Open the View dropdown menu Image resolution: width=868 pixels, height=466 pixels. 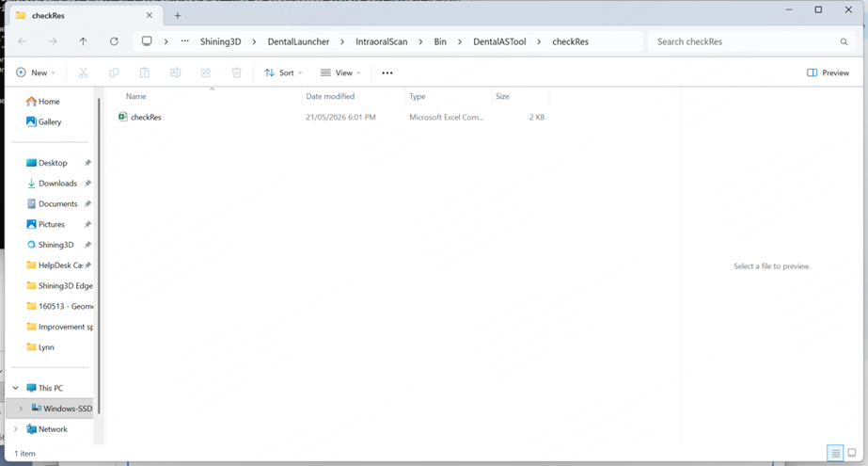coord(340,72)
